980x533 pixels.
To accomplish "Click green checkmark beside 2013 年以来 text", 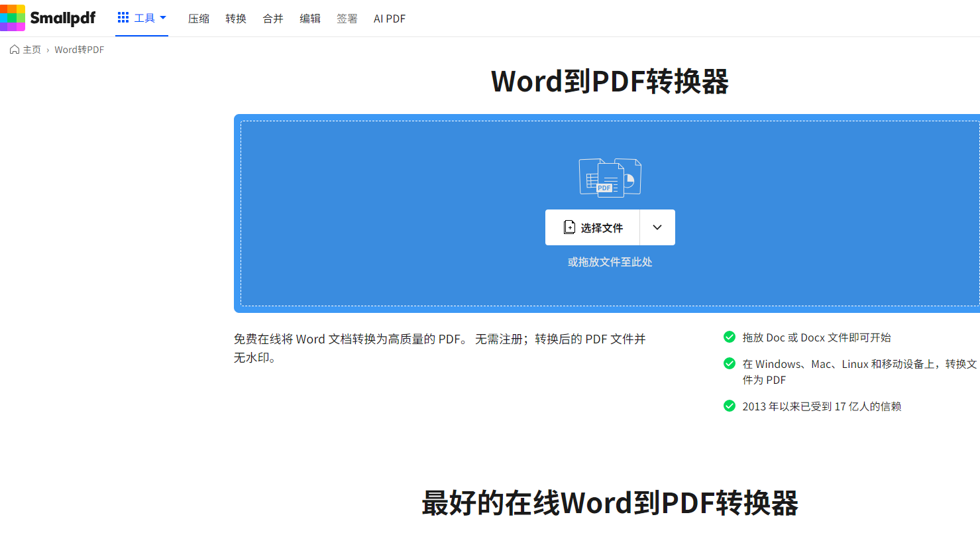I will (730, 406).
